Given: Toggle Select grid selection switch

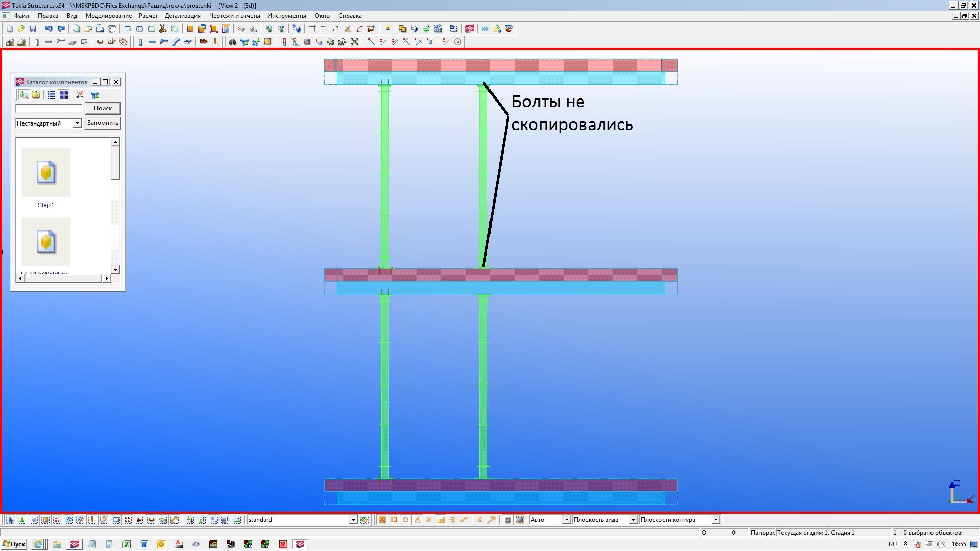Looking at the screenshot, I should point(69,520).
